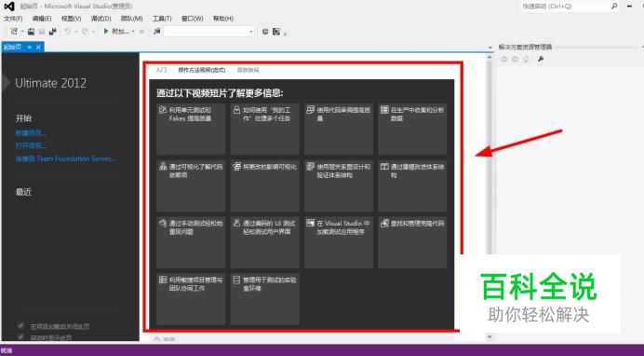Open the 利用单元测试和 Fakes video tile
This screenshot has width=644, height=356.
tap(191, 129)
